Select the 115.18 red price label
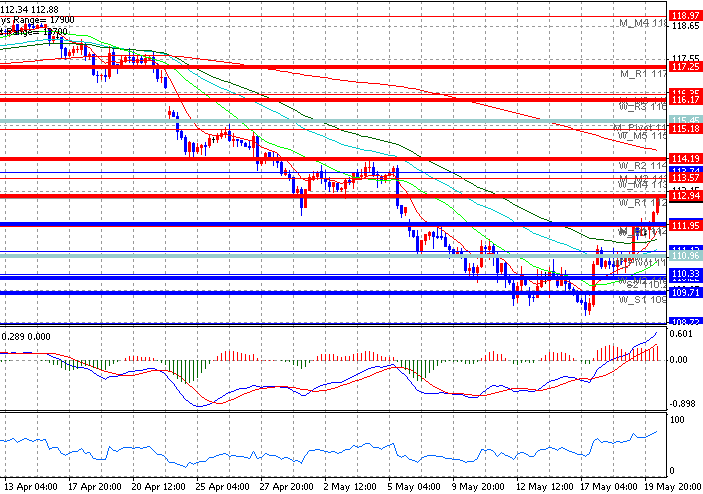The image size is (703, 494). click(x=685, y=129)
